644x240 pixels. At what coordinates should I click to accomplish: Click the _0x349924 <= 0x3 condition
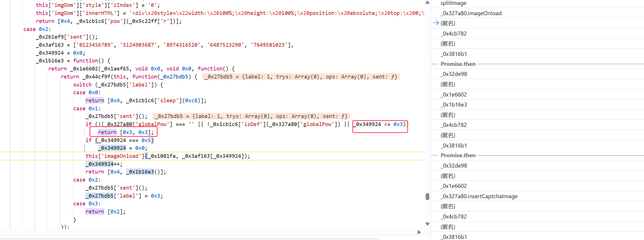tap(378, 124)
